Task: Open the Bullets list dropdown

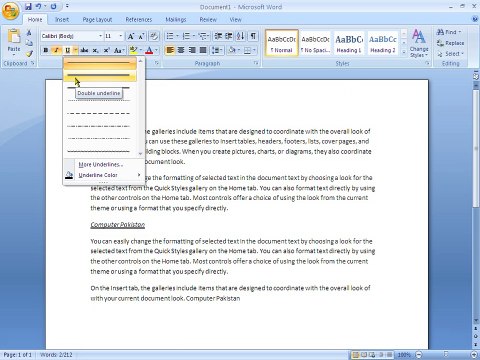Action: 177,36
